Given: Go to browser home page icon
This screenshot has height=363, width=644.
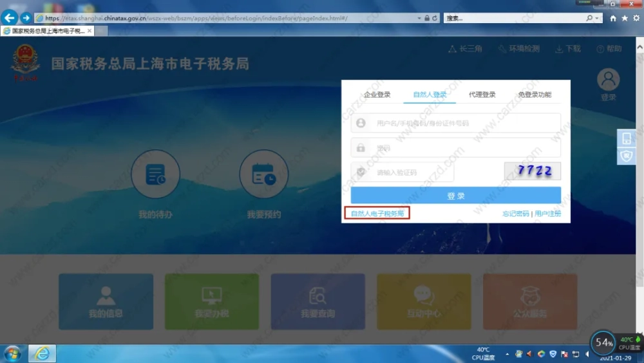Looking at the screenshot, I should [613, 18].
